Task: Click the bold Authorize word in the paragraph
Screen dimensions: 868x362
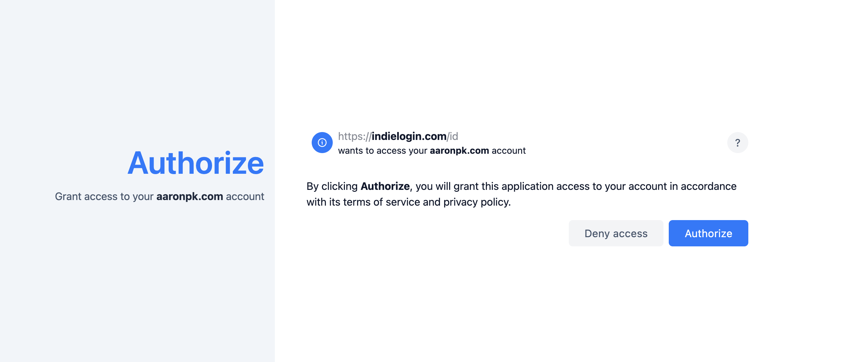Action: click(x=385, y=186)
